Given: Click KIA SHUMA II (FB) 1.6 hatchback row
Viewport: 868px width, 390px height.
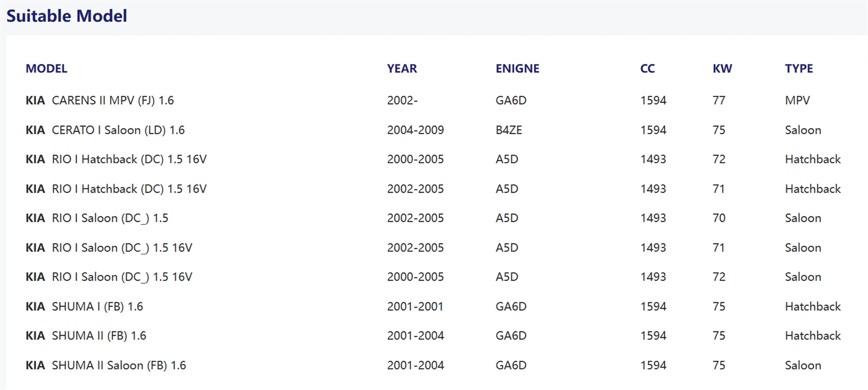Looking at the screenshot, I should [86, 336].
